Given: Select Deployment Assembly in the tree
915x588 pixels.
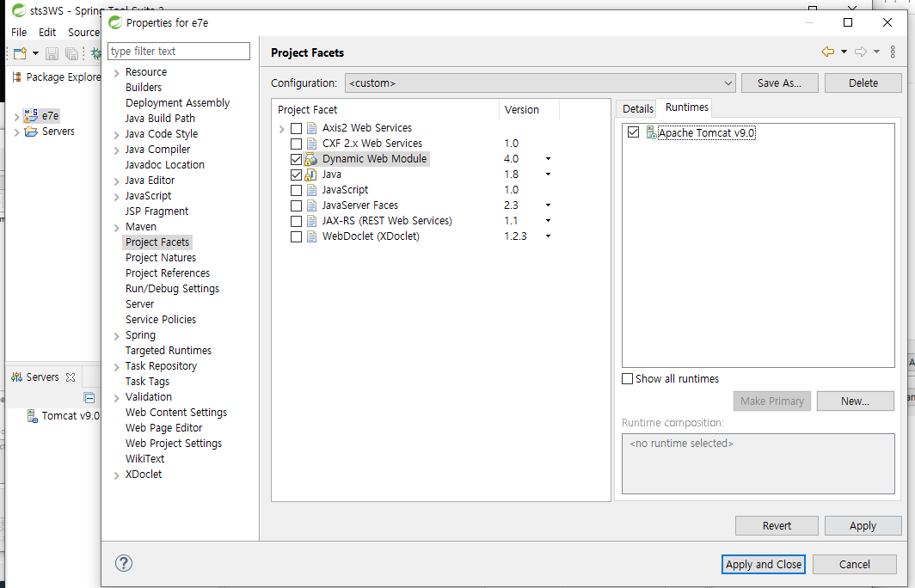Looking at the screenshot, I should coord(177,103).
